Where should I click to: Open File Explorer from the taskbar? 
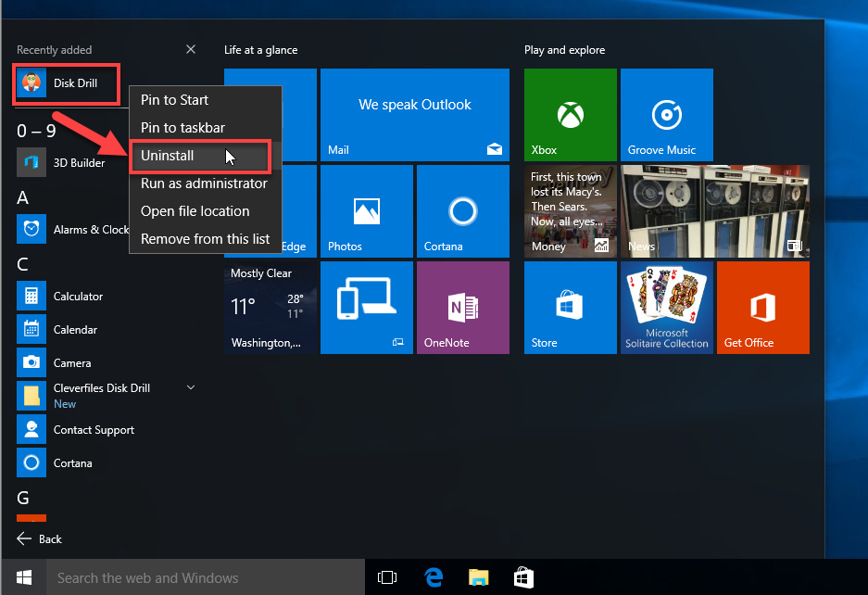[478, 577]
